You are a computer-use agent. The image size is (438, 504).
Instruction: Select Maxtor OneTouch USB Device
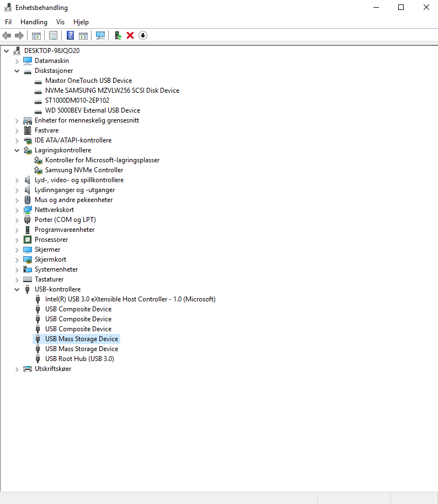[x=88, y=81]
